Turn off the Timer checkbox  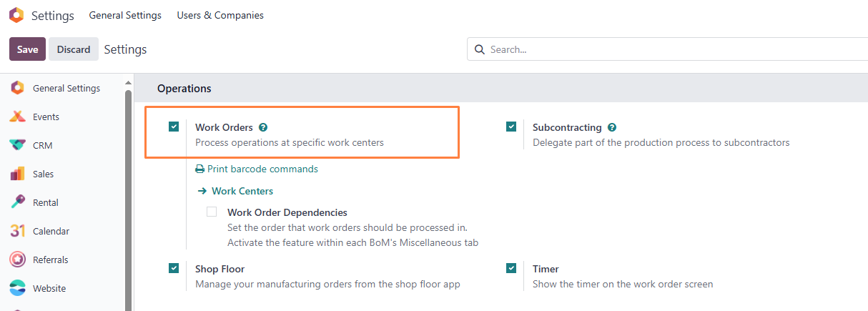(511, 268)
